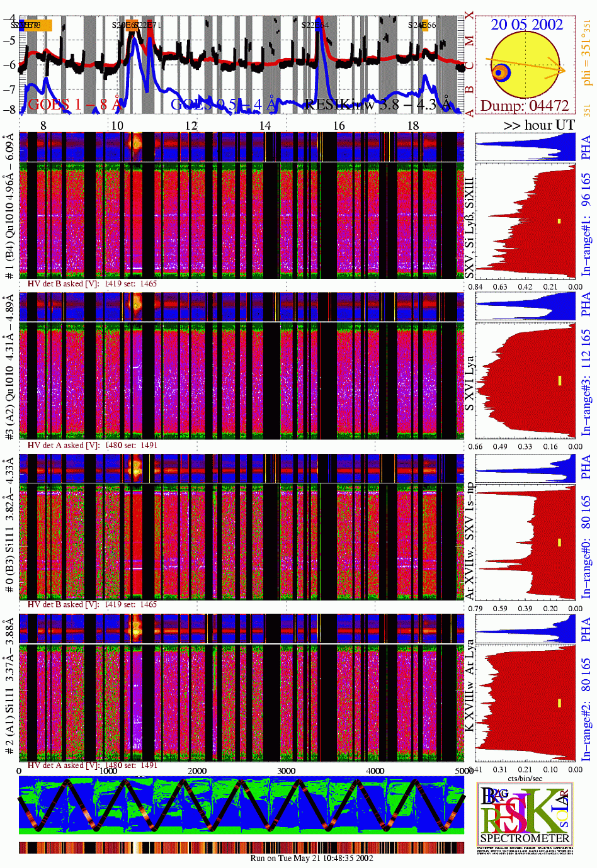
Task: Click the Dump: 04472 label
Action: click(525, 106)
